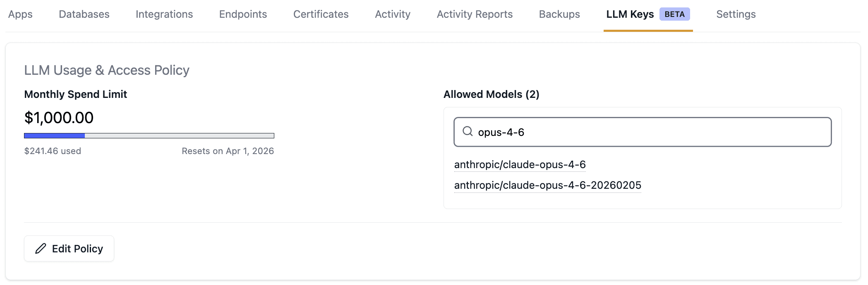Select the LLM Keys tab label
The width and height of the screenshot is (868, 285).
(630, 14)
